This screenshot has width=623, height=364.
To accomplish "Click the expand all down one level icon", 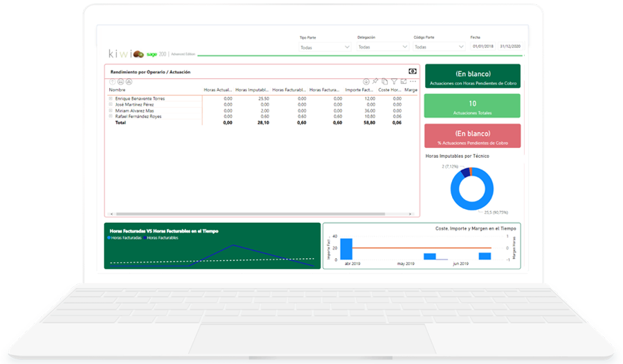I will click(x=129, y=82).
